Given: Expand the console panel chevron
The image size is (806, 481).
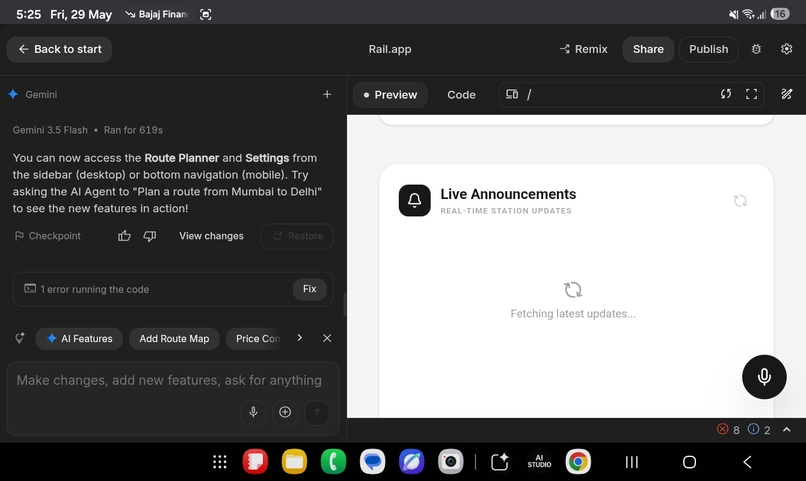Looking at the screenshot, I should (x=786, y=430).
